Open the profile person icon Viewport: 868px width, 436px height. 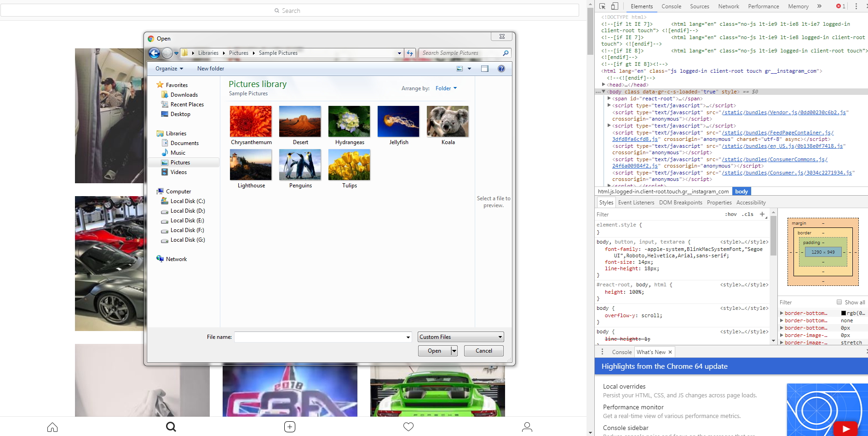tap(527, 427)
